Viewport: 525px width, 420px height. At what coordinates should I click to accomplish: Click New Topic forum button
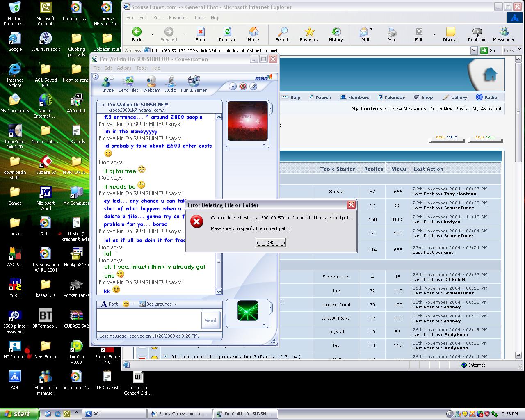446,138
